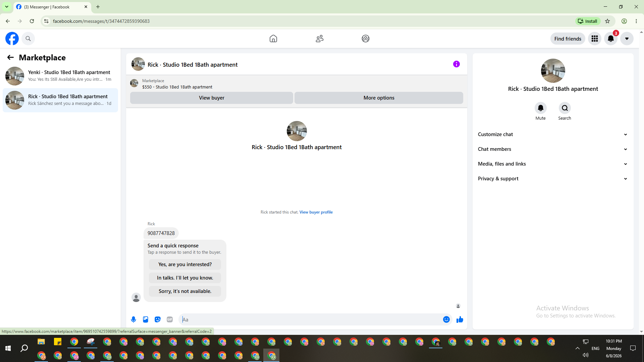Click the apartment avatar in chat center

297,131
